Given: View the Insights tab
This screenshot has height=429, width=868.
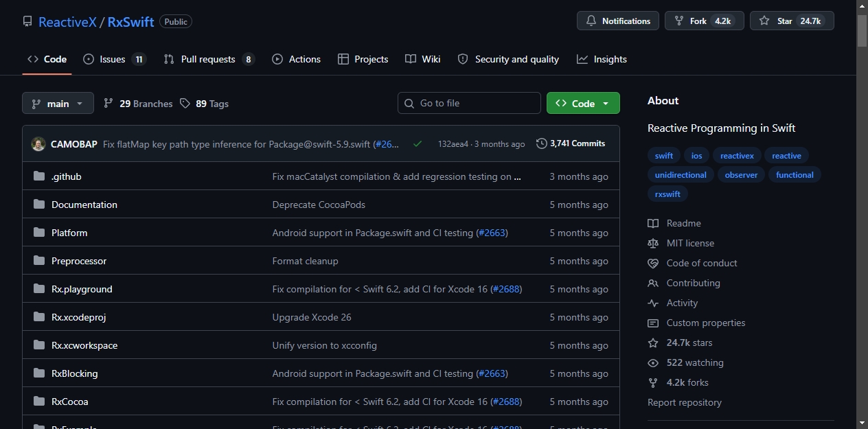Looking at the screenshot, I should (x=602, y=59).
